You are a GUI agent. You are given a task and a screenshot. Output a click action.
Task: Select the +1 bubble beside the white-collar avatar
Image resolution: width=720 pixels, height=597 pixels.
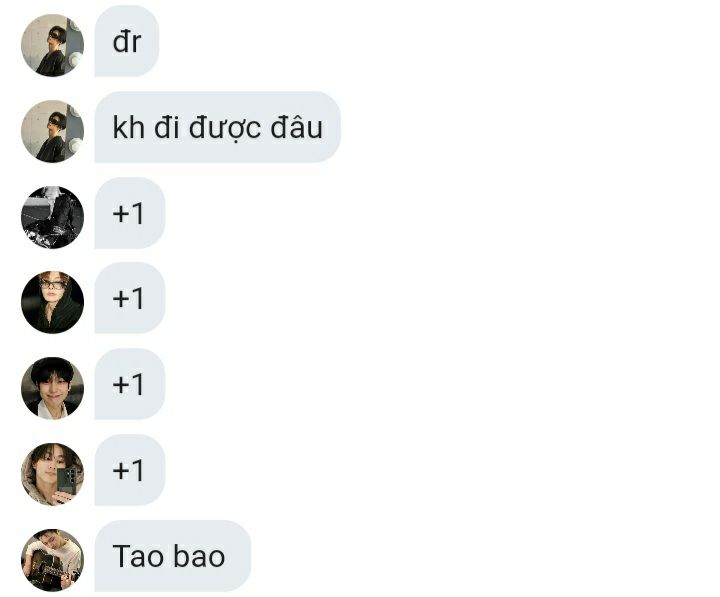(x=129, y=384)
